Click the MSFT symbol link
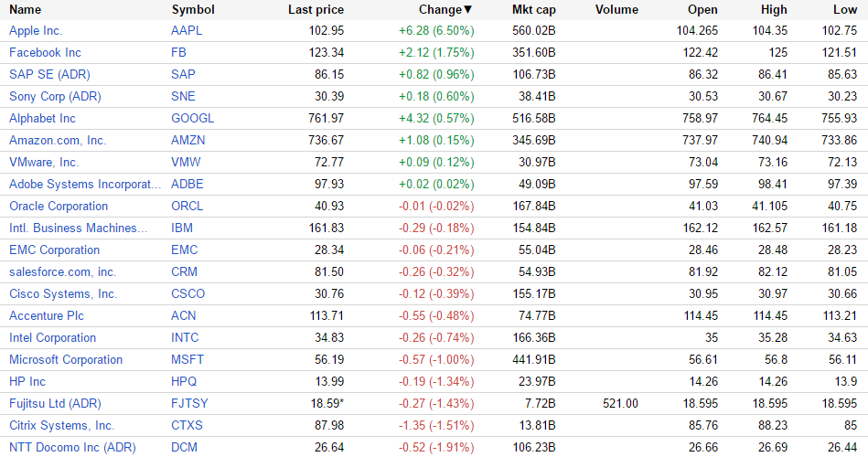The height and width of the screenshot is (457, 868). (188, 359)
